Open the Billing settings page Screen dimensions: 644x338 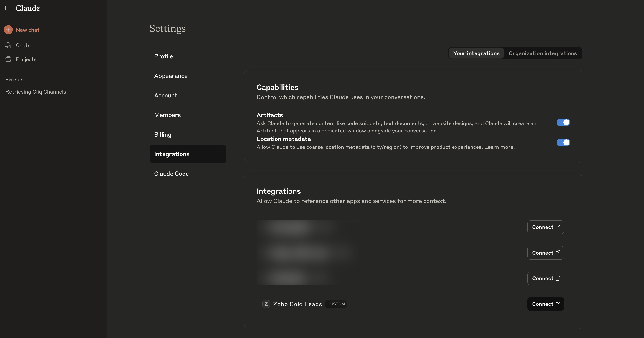[163, 135]
